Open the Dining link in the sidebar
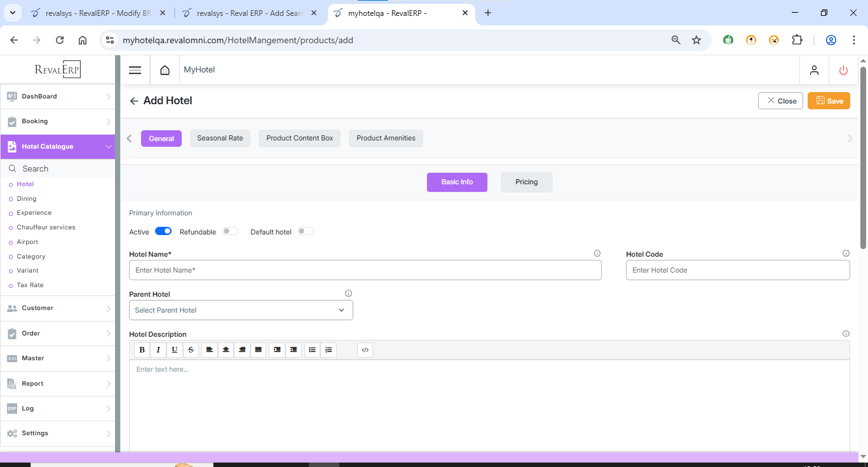 (27, 199)
